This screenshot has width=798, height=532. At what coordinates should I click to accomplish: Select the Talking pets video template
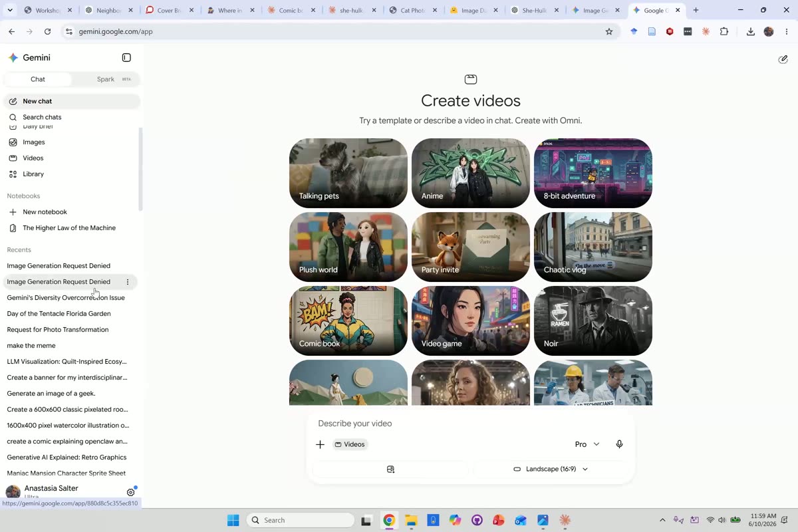click(348, 173)
